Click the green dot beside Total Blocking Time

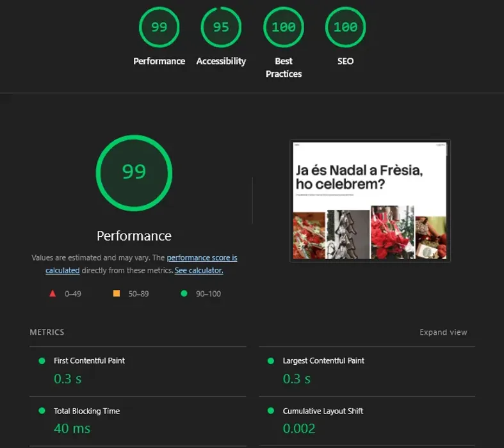pyautogui.click(x=42, y=411)
